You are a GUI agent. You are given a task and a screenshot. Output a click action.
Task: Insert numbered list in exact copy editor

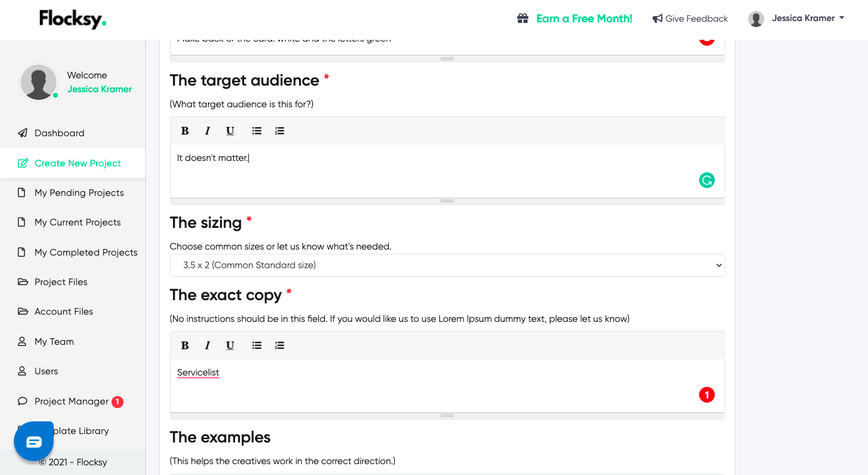pos(280,345)
